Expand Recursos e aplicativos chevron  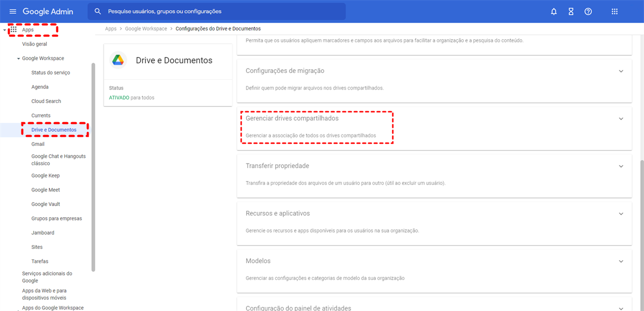point(621,213)
